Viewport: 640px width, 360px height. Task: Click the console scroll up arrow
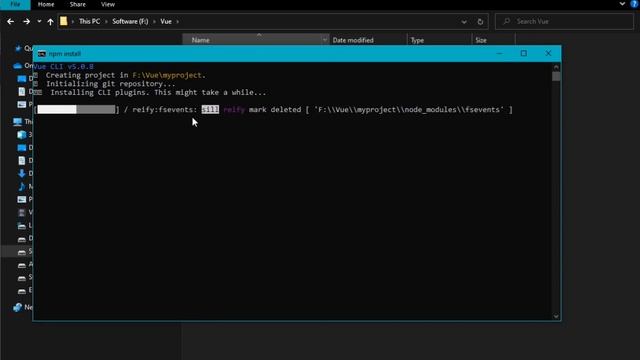[x=556, y=67]
